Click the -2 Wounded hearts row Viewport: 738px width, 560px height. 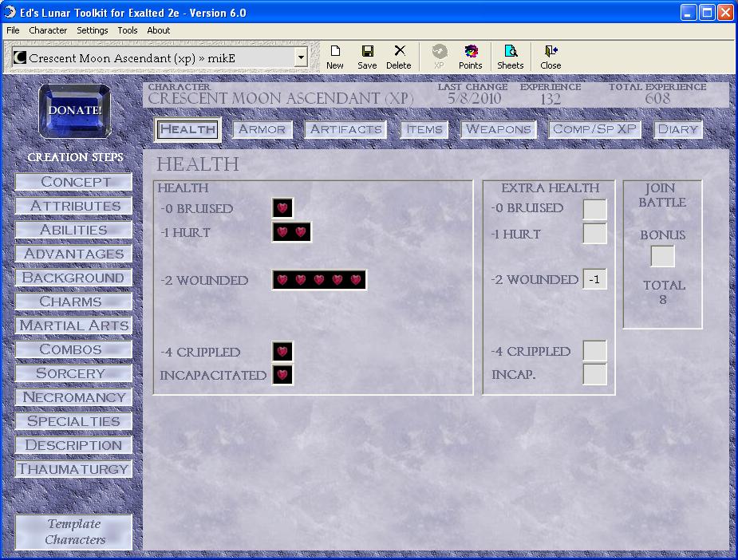tap(319, 280)
